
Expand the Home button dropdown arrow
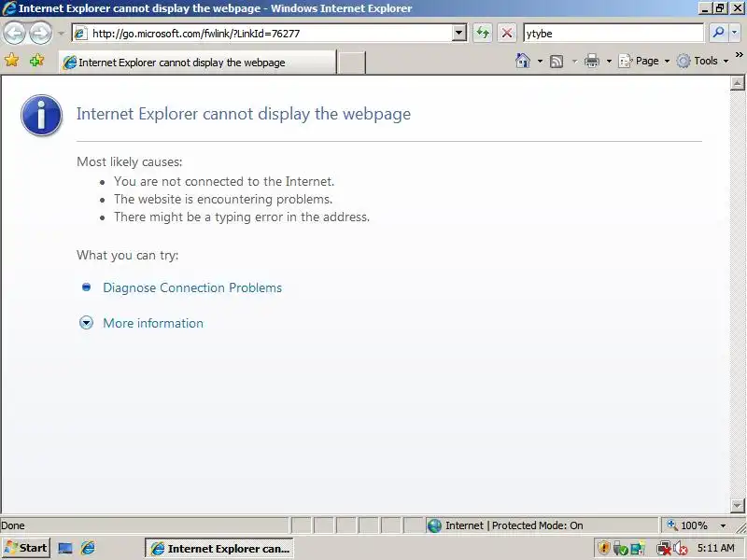pos(540,62)
